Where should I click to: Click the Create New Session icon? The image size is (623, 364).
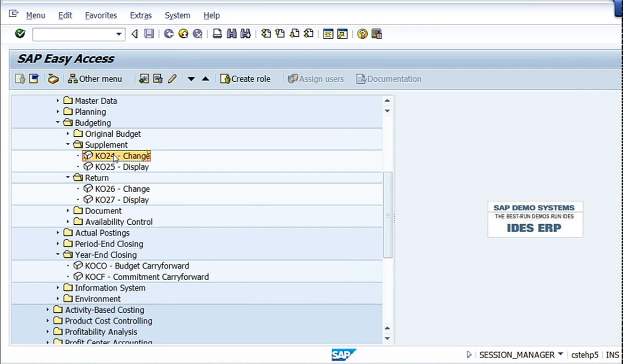point(328,34)
